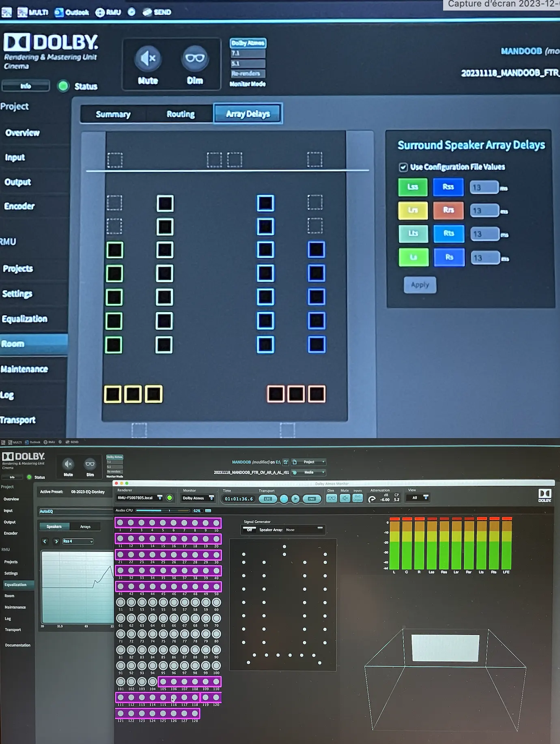Viewport: 560px width, 744px height.
Task: Click the rec button in Transport
Action: pos(312,499)
